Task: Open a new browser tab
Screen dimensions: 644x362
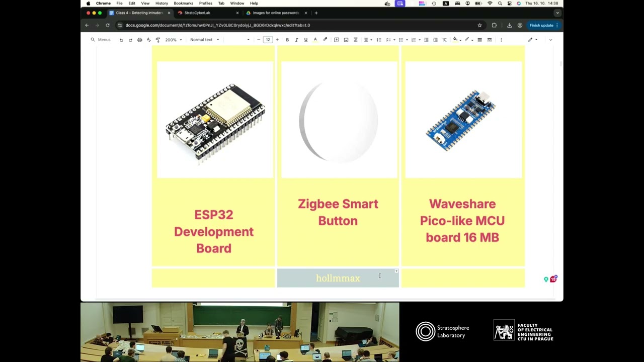Action: point(316,13)
